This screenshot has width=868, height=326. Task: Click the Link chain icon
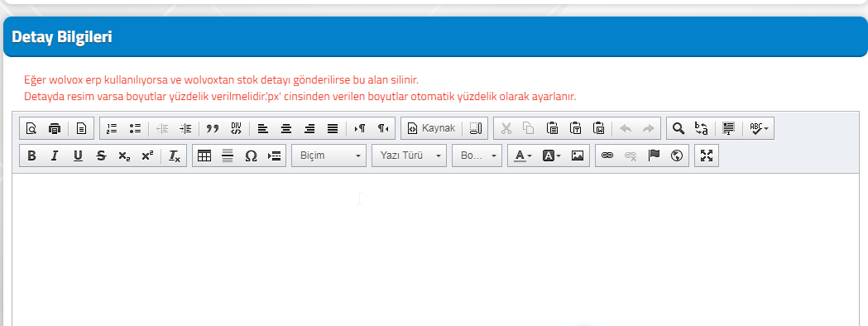607,156
